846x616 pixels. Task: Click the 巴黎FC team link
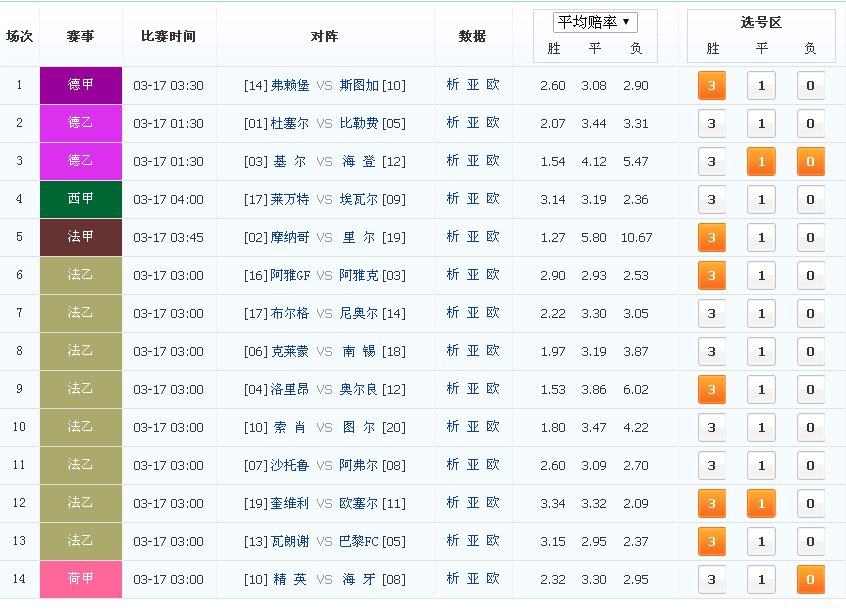coord(359,541)
